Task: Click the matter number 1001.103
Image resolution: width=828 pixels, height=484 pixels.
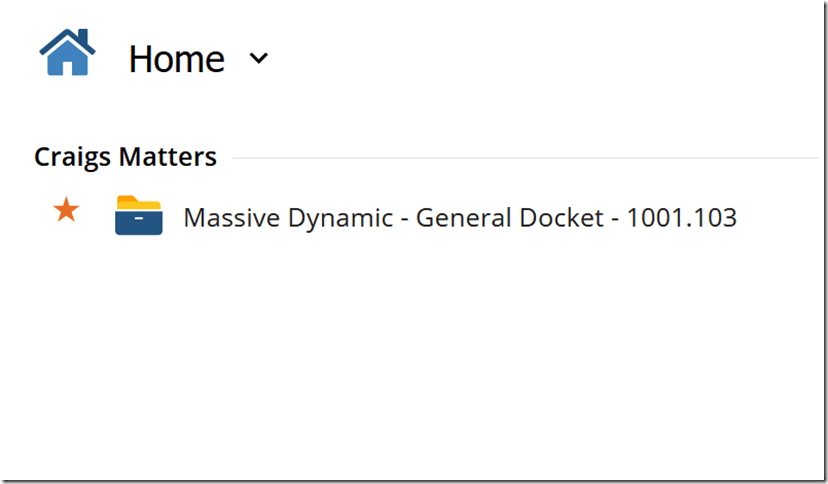Action: point(681,217)
